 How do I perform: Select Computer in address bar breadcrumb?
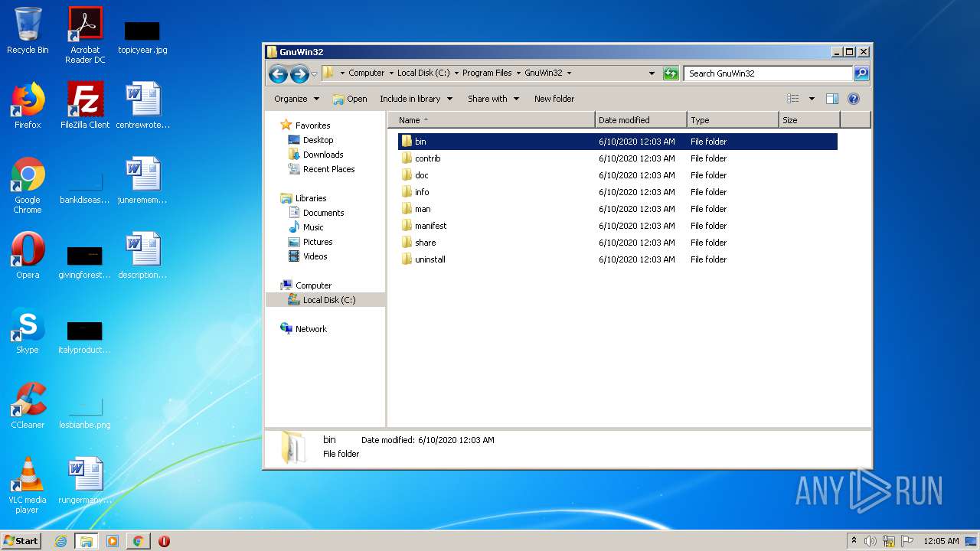click(367, 73)
